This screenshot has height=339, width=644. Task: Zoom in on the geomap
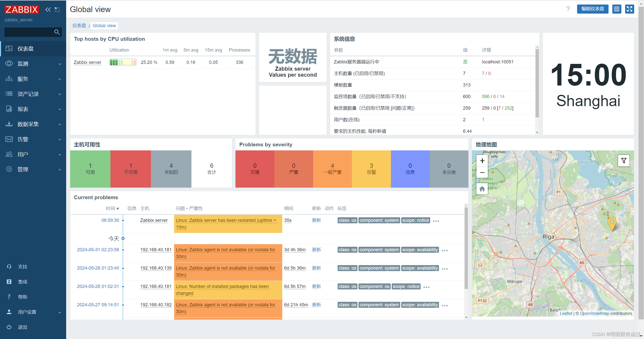pyautogui.click(x=482, y=161)
